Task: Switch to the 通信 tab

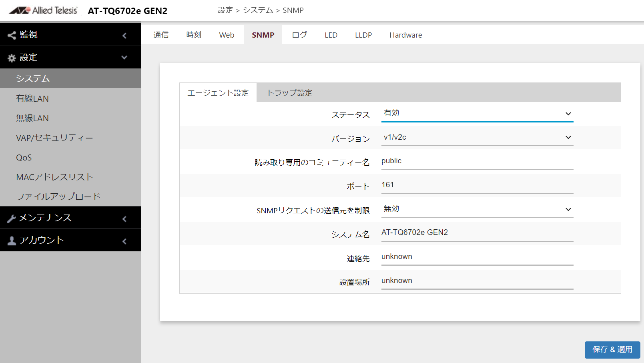Action: click(x=161, y=35)
